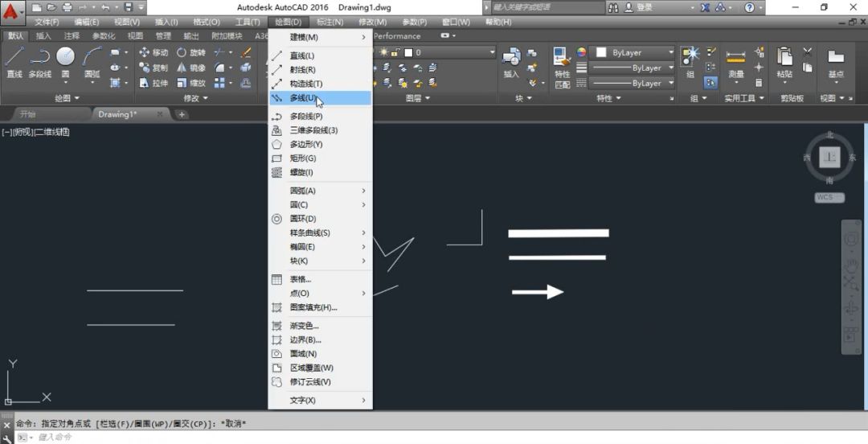Click the scissors Cut icon in 剪贴板 panel
Screen dimensions: 868x444
coord(808,52)
